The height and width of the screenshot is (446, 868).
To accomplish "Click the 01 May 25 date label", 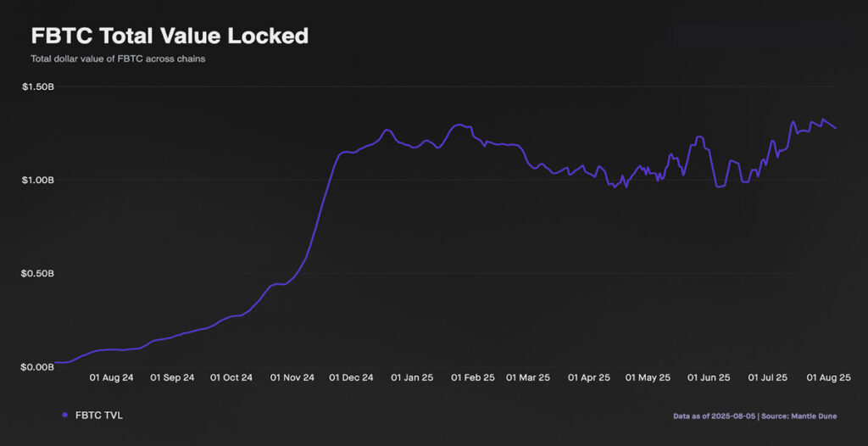I will pyautogui.click(x=648, y=378).
